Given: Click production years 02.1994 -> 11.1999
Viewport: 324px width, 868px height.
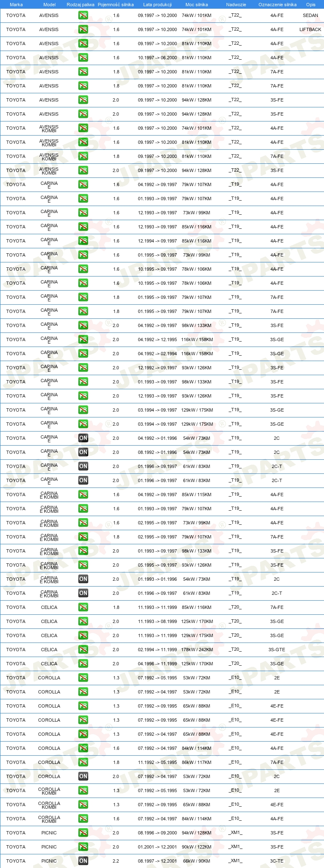Looking at the screenshot, I should point(157,650).
